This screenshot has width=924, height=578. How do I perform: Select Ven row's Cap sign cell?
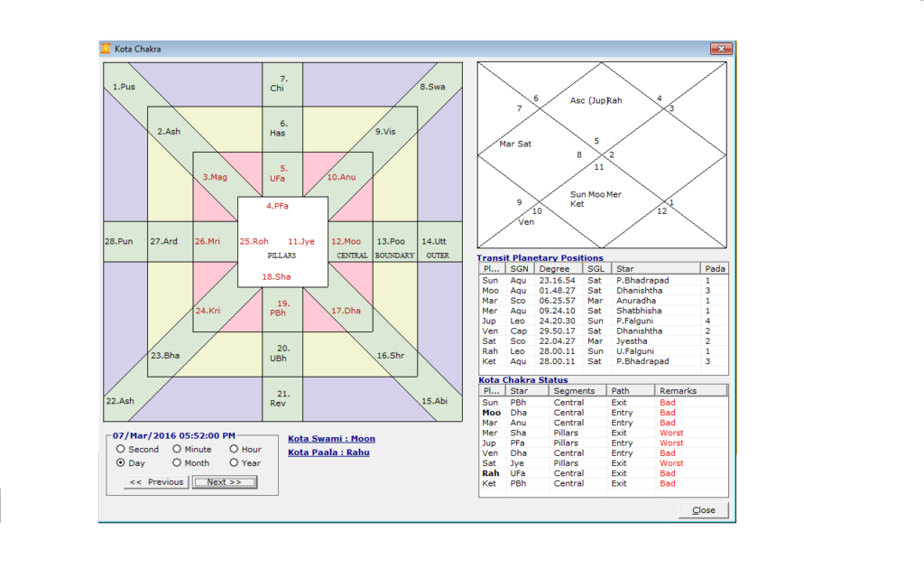[x=519, y=331]
